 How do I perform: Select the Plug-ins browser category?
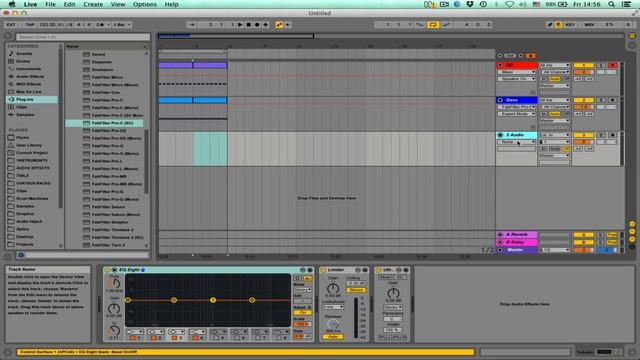[25, 99]
